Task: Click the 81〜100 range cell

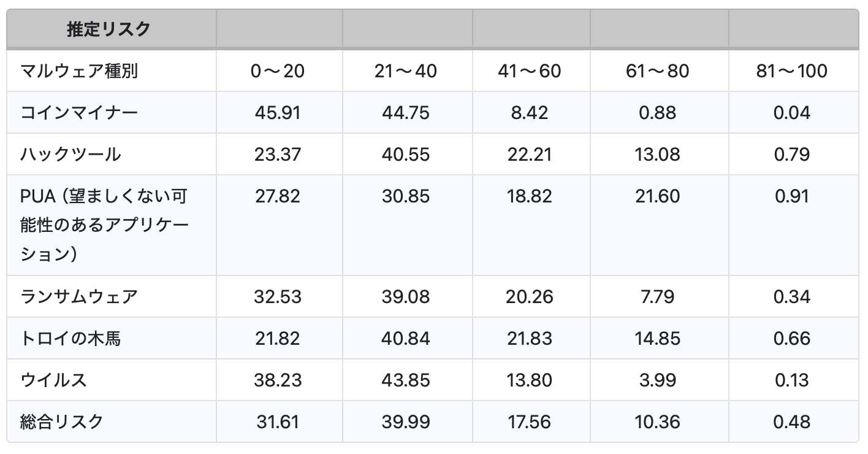Action: [792, 71]
